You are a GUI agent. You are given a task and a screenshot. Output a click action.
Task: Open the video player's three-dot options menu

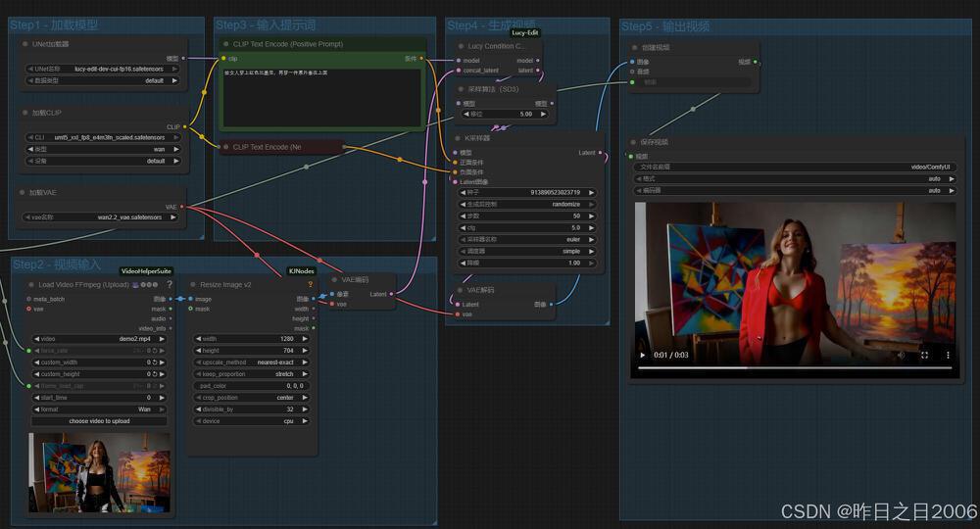[947, 355]
